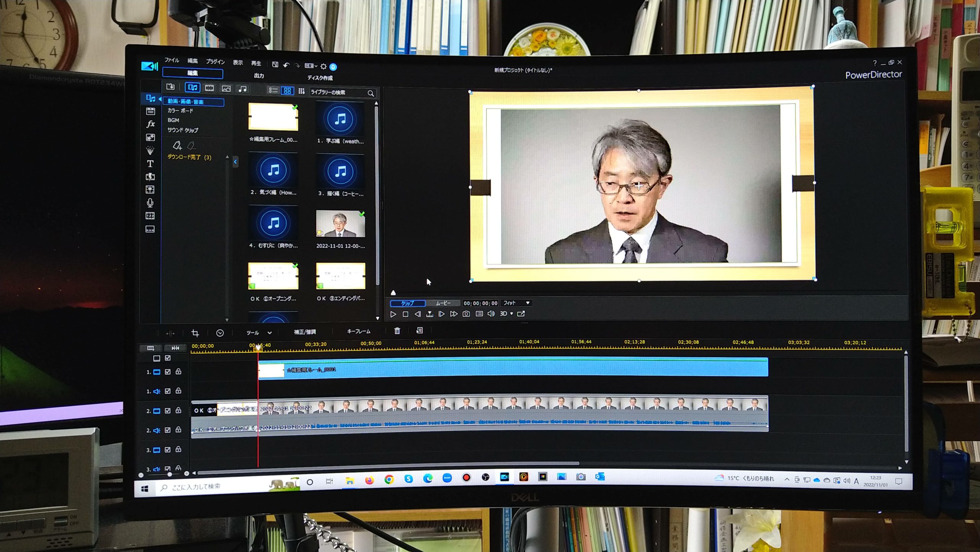Select the ムービー preview mode button
Screen dimensions: 980x552
[x=443, y=303]
